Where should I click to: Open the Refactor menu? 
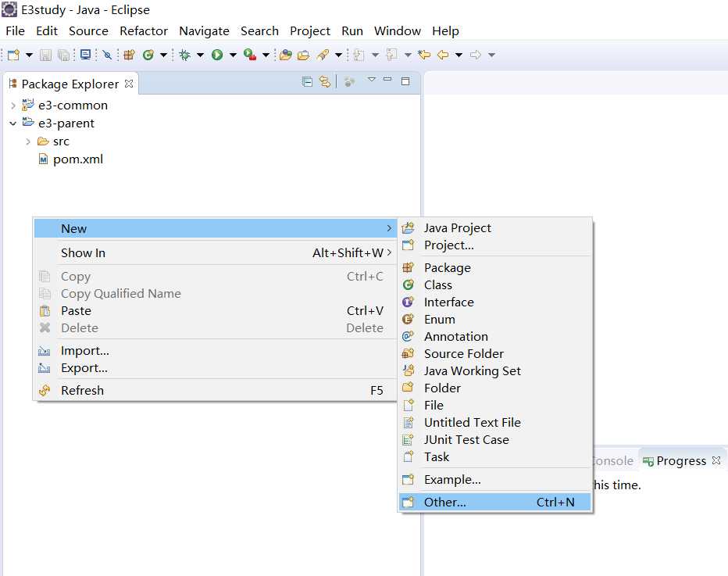click(x=144, y=31)
